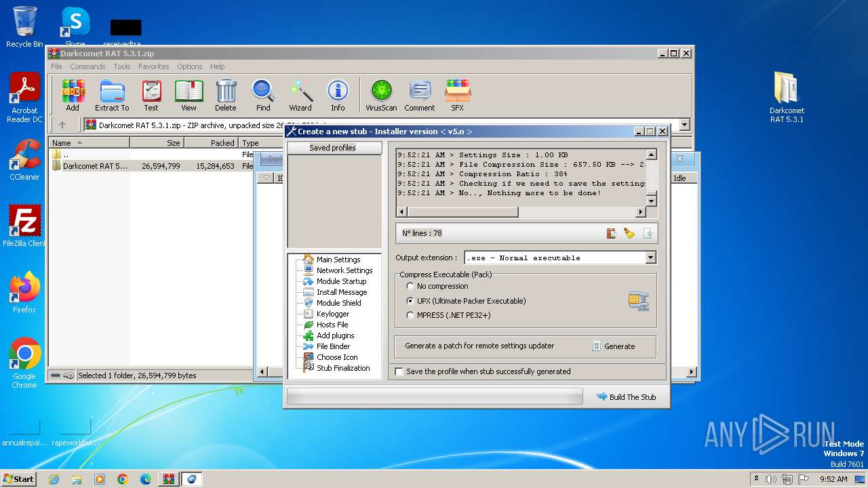Click the stub build progress bar
Screen dimensions: 868x488
click(x=435, y=396)
